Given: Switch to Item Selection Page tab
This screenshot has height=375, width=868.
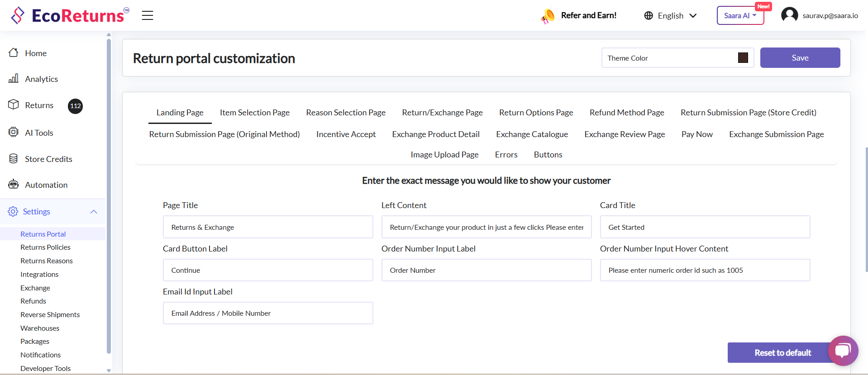Looking at the screenshot, I should (x=255, y=113).
